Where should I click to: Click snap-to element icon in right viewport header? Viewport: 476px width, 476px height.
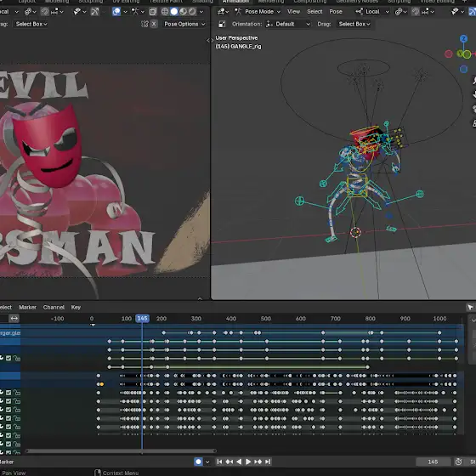[x=428, y=12]
